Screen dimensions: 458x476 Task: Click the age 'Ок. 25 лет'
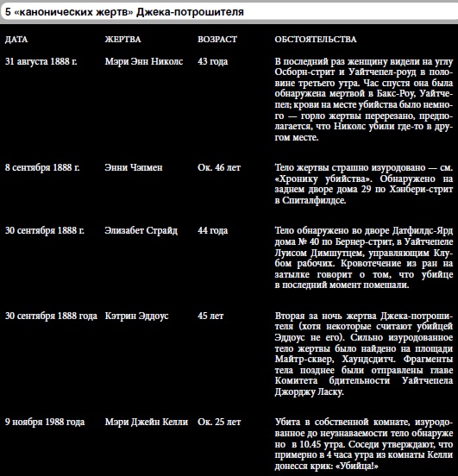[x=219, y=422]
